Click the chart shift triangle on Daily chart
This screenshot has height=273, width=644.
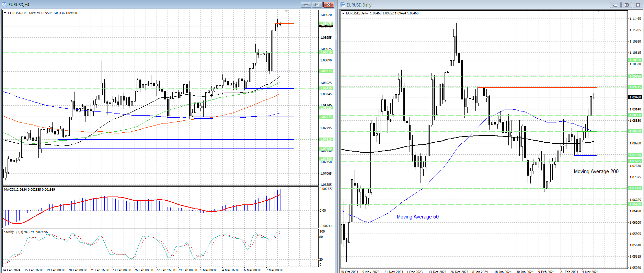tap(599, 12)
